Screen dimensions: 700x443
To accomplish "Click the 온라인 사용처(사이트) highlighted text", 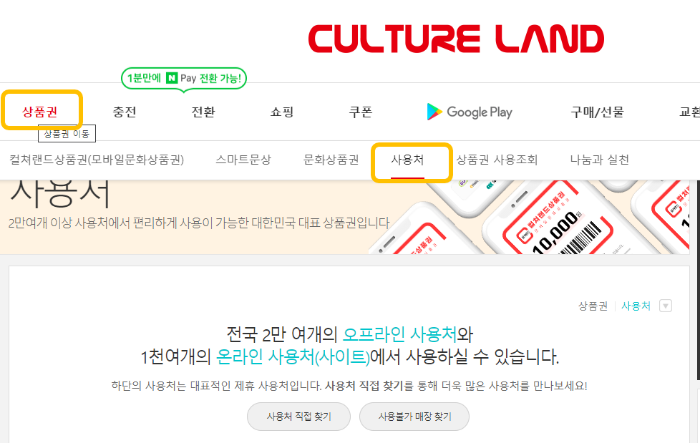I will click(293, 357).
